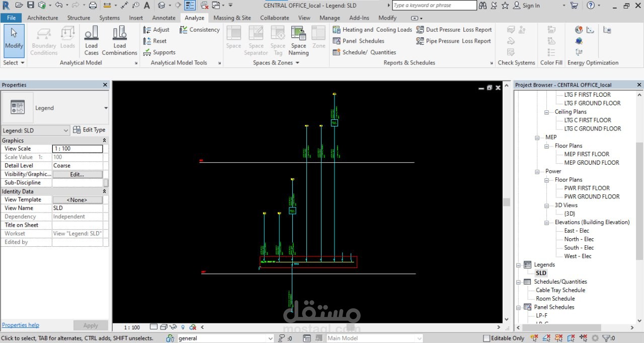This screenshot has width=644, height=343.
Task: Switch to Architecture ribbon tab
Action: (x=43, y=18)
